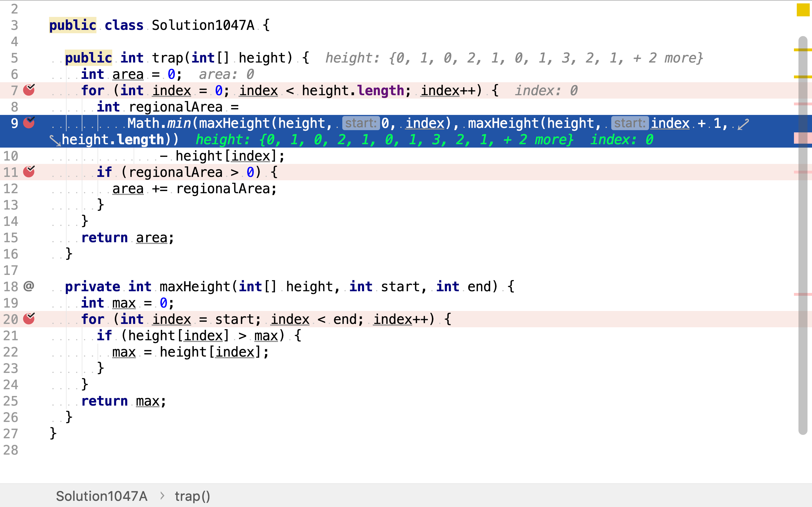Click the vertical scrollbar thumb

point(803,235)
